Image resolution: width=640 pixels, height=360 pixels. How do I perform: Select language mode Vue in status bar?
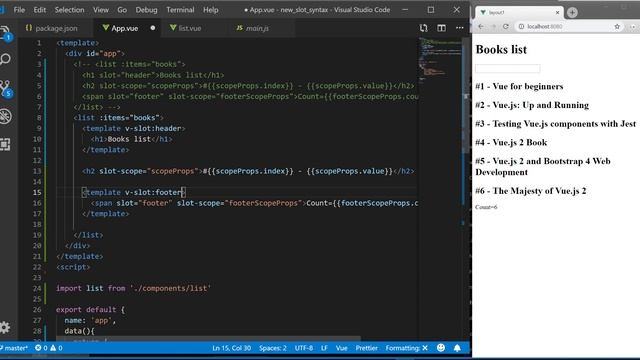point(342,348)
